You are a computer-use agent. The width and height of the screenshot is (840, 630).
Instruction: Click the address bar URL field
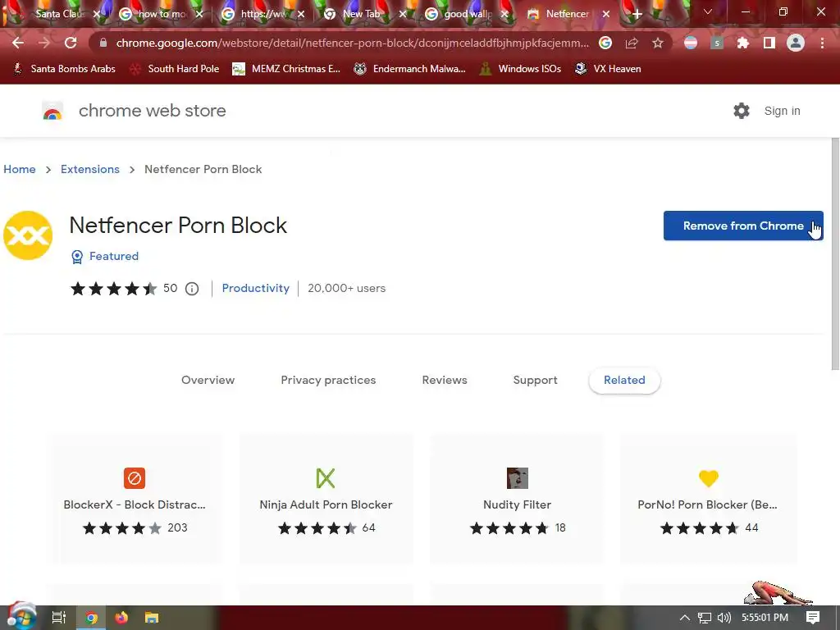click(x=352, y=43)
